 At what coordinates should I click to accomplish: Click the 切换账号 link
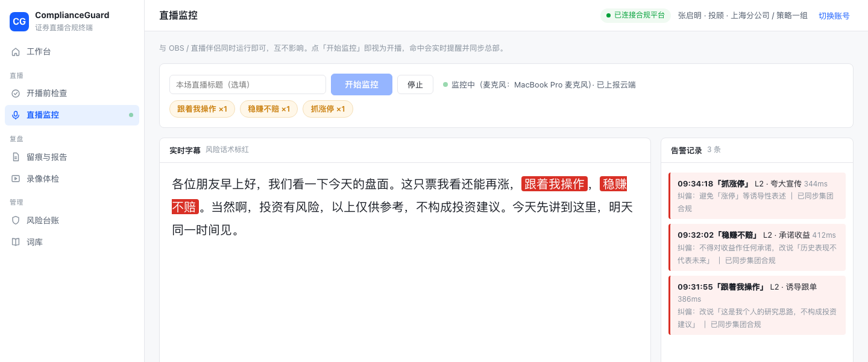coord(834,16)
